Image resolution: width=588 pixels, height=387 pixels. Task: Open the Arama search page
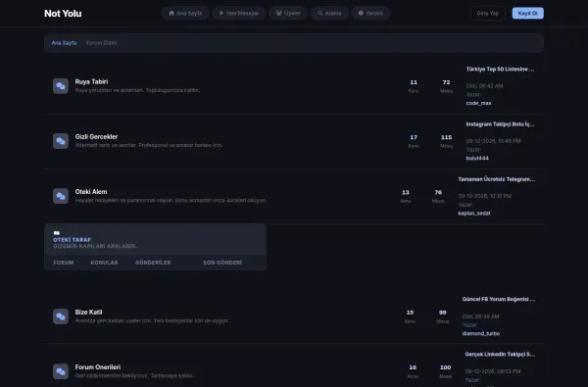coord(329,13)
